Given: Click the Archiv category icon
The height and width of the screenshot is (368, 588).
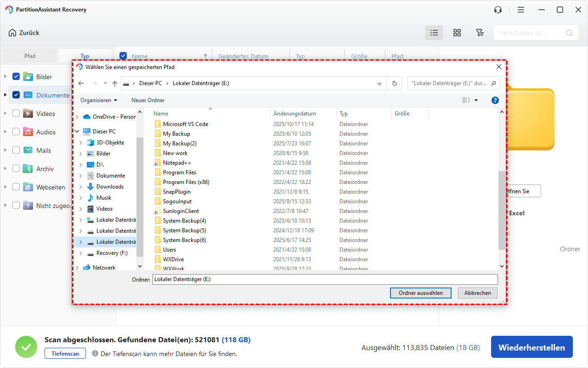Looking at the screenshot, I should point(28,169).
